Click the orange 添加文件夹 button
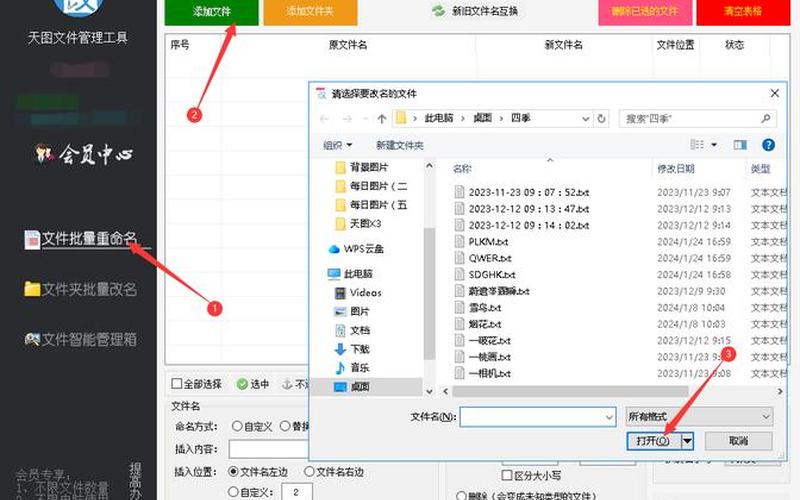 tap(310, 11)
